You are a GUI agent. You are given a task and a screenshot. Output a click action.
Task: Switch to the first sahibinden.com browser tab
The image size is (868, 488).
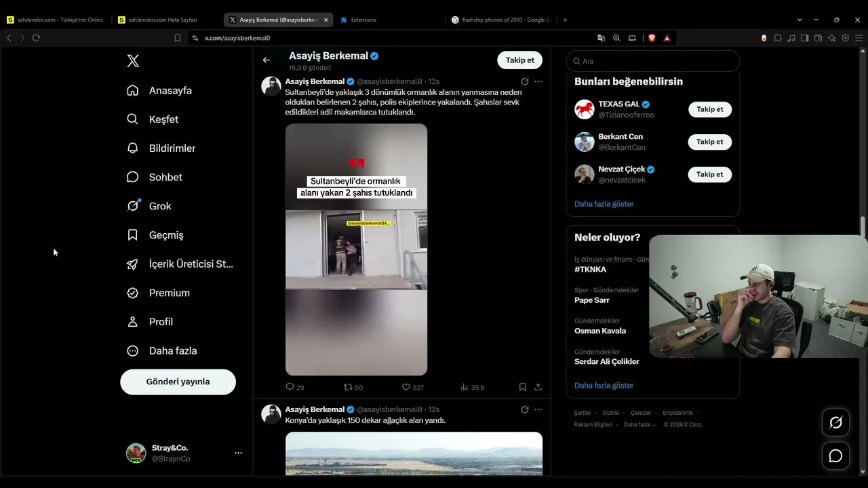tap(56, 20)
